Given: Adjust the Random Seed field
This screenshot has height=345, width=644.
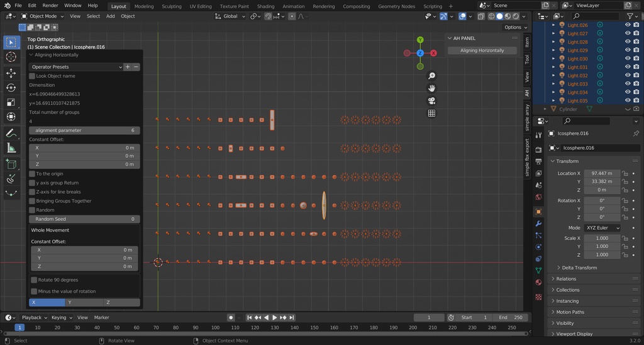Looking at the screenshot, I should [84, 219].
